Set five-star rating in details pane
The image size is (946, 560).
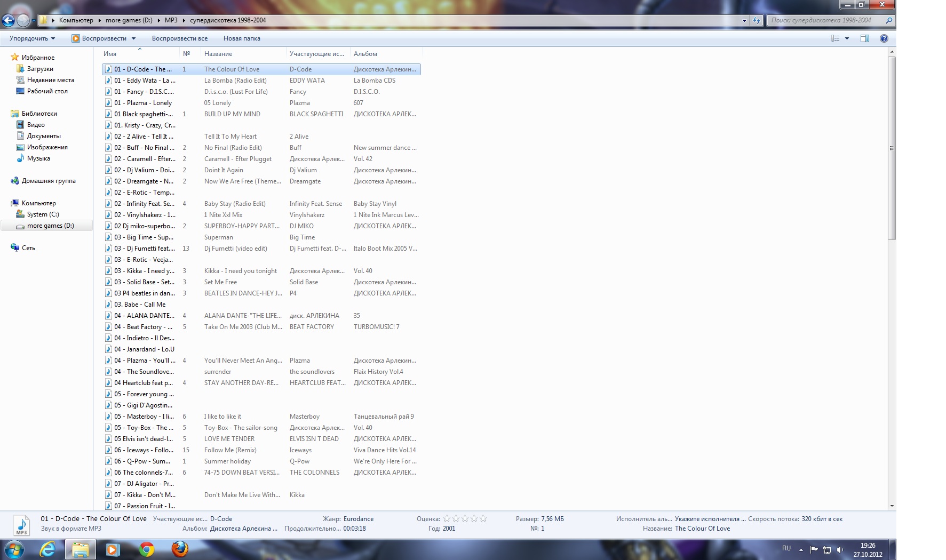click(483, 518)
